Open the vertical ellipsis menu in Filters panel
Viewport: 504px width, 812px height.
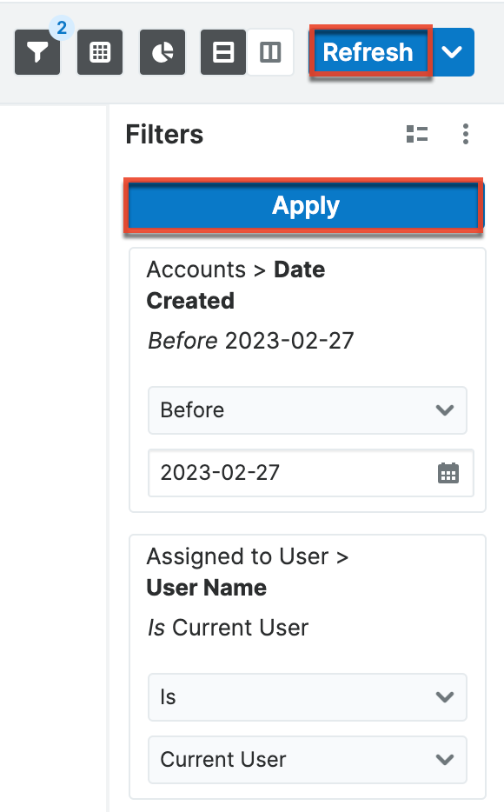[x=466, y=134]
